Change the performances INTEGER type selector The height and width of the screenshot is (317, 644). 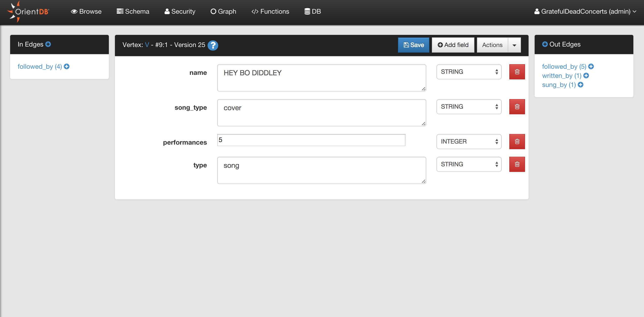[469, 142]
